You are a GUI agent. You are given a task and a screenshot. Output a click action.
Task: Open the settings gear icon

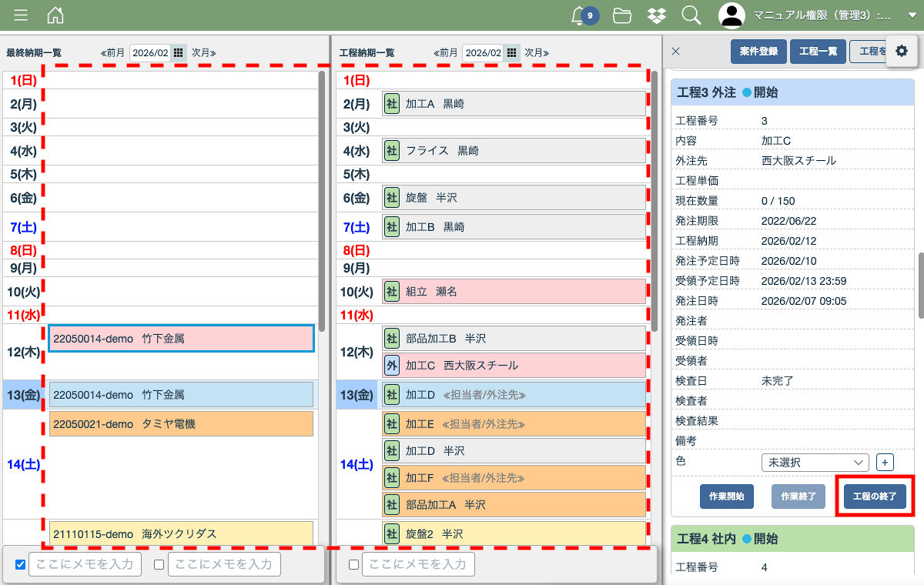[902, 51]
